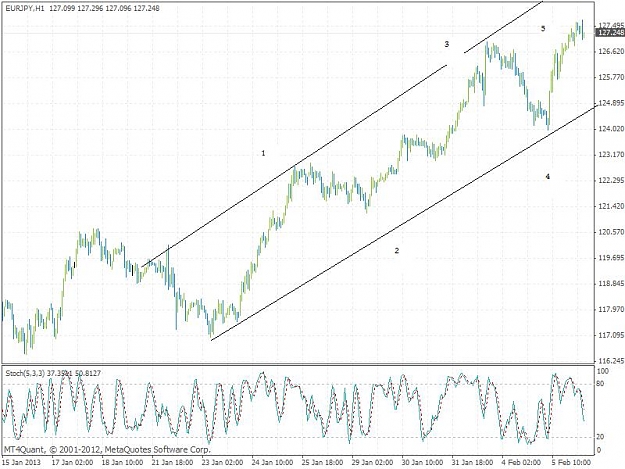Screen dimensions: 625x469
Task: Click the 117.970 price axis label
Action: click(611, 309)
